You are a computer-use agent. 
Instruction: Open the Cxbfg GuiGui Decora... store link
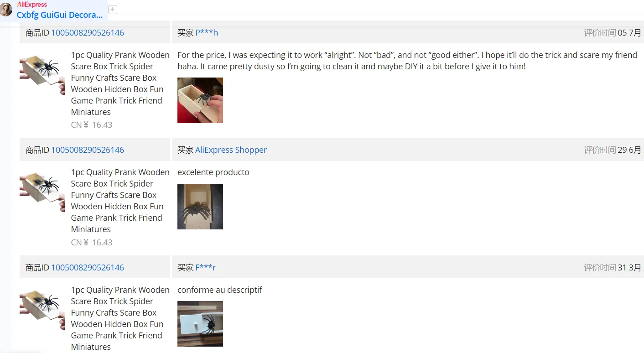(x=60, y=15)
